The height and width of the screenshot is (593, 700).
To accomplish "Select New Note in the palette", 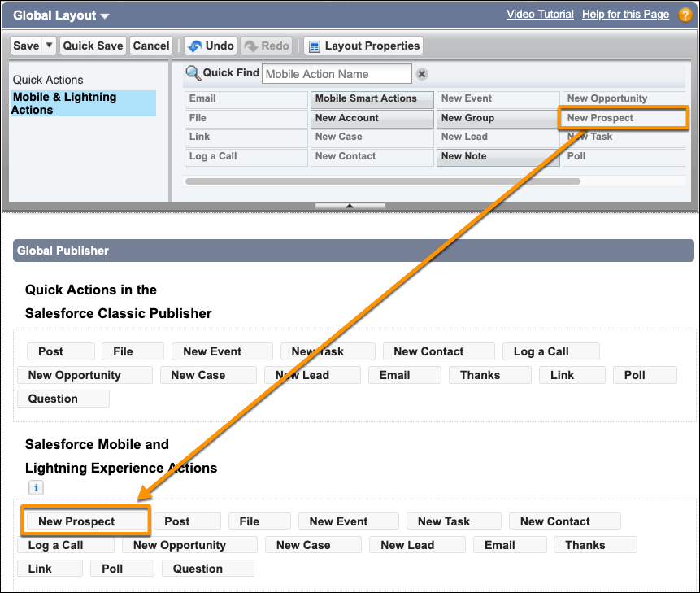I will pos(498,157).
